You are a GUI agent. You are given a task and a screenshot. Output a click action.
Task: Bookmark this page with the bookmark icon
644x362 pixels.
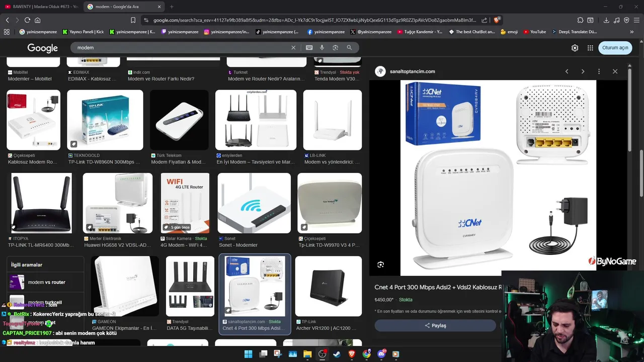pos(133,20)
